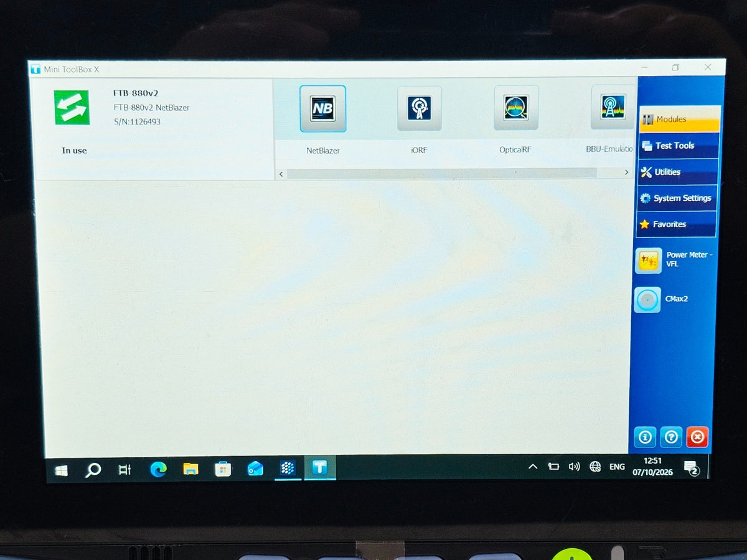Viewport: 747px width, 560px height.
Task: Click the red exit button
Action: (697, 437)
